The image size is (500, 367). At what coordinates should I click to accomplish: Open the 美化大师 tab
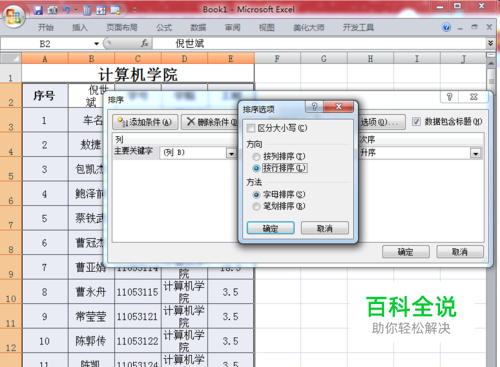click(x=309, y=28)
